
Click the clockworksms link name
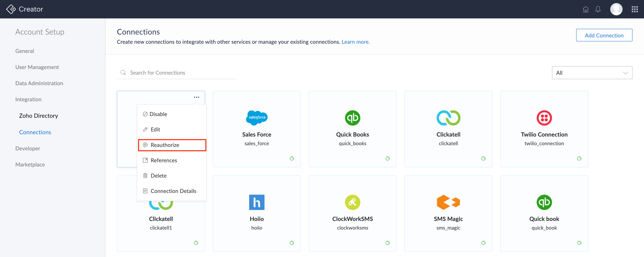tap(352, 228)
